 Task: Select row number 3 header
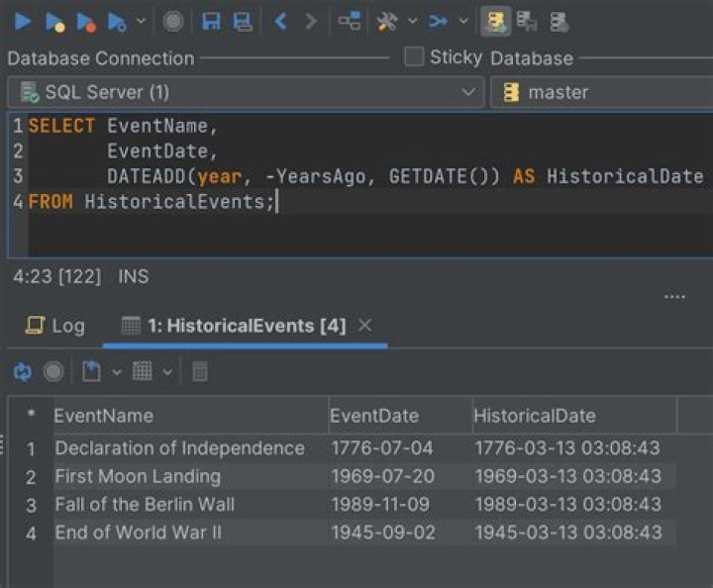point(31,505)
